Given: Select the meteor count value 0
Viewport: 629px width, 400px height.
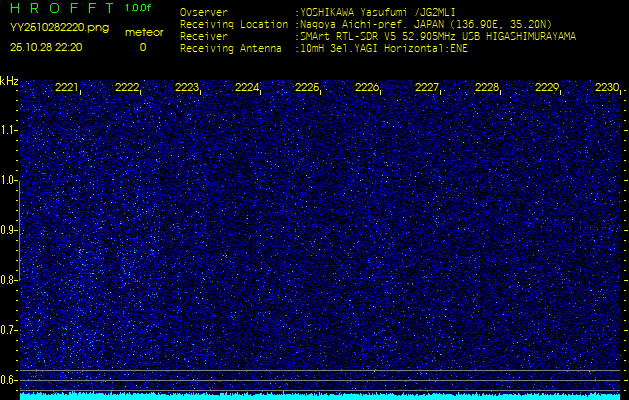Looking at the screenshot, I should pyautogui.click(x=142, y=47).
